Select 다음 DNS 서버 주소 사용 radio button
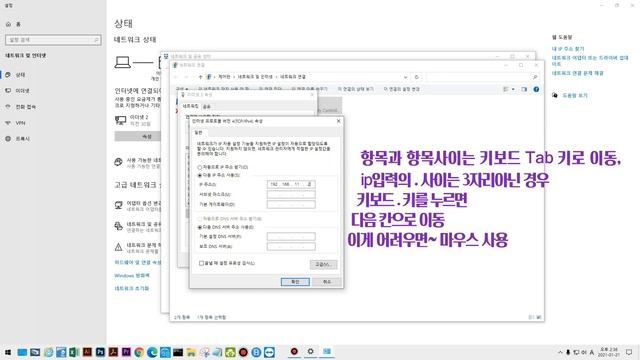 [200, 227]
